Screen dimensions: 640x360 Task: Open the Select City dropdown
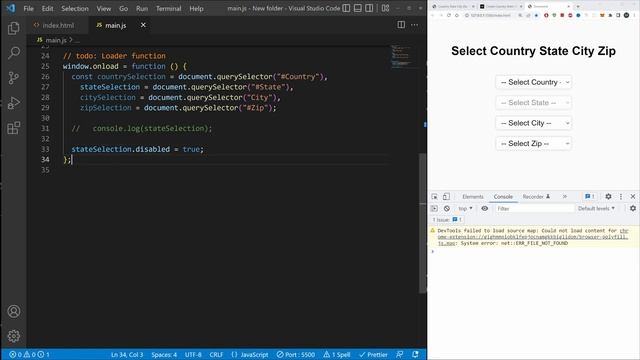(533, 123)
